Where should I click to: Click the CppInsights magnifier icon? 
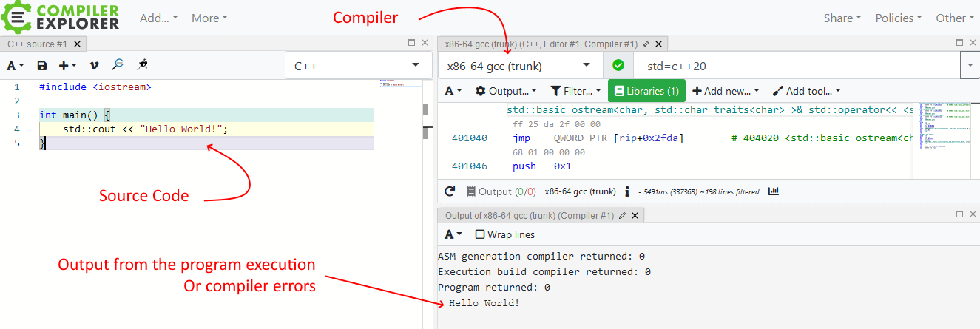(117, 65)
